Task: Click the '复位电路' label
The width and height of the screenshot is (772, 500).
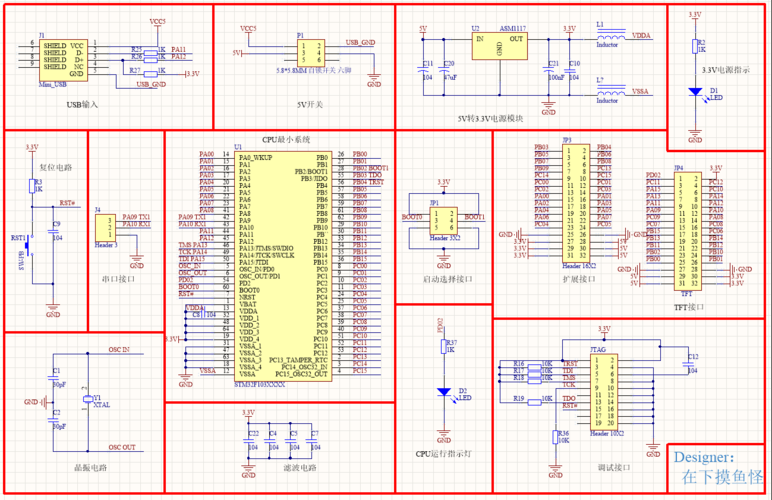Action: (x=56, y=167)
